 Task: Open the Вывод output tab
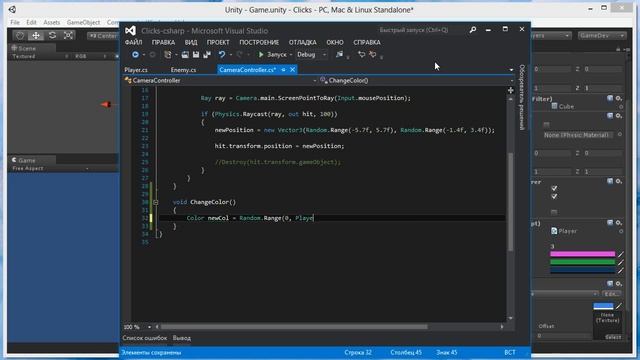[x=182, y=338]
